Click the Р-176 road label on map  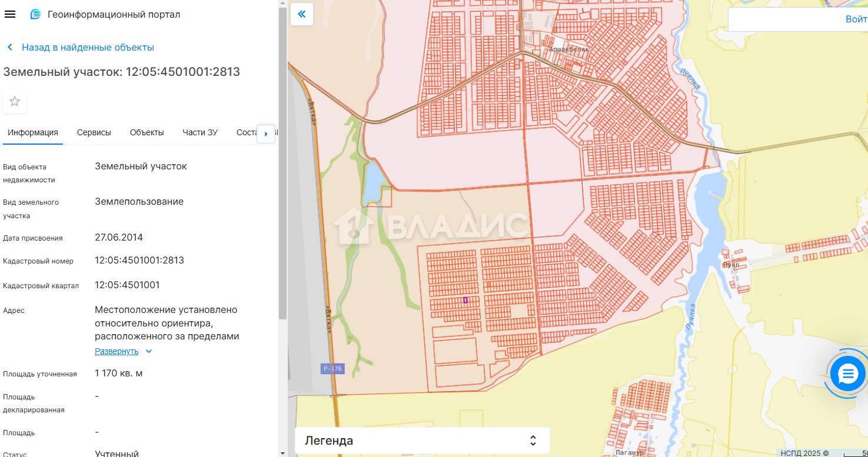pyautogui.click(x=332, y=369)
